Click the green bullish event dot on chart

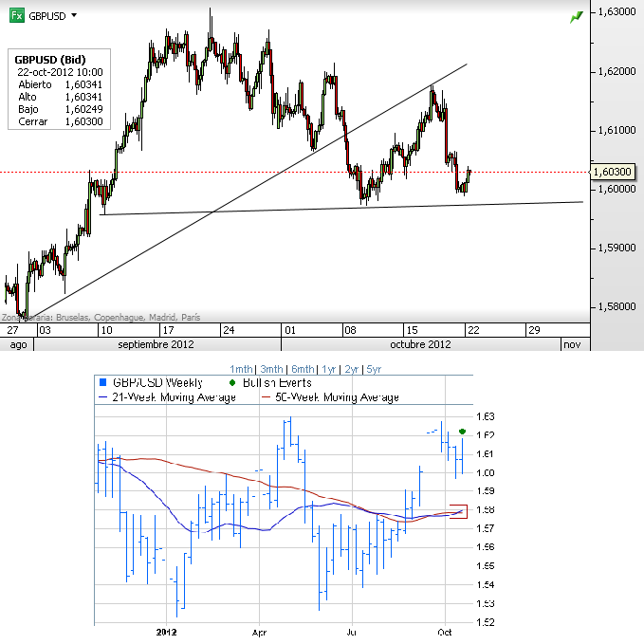[462, 432]
